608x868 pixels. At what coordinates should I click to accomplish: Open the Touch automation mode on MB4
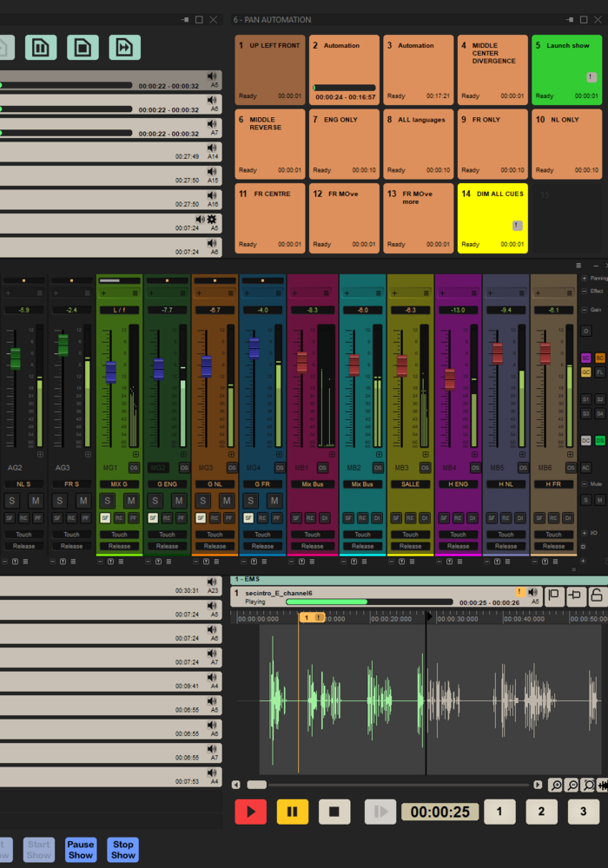[458, 535]
